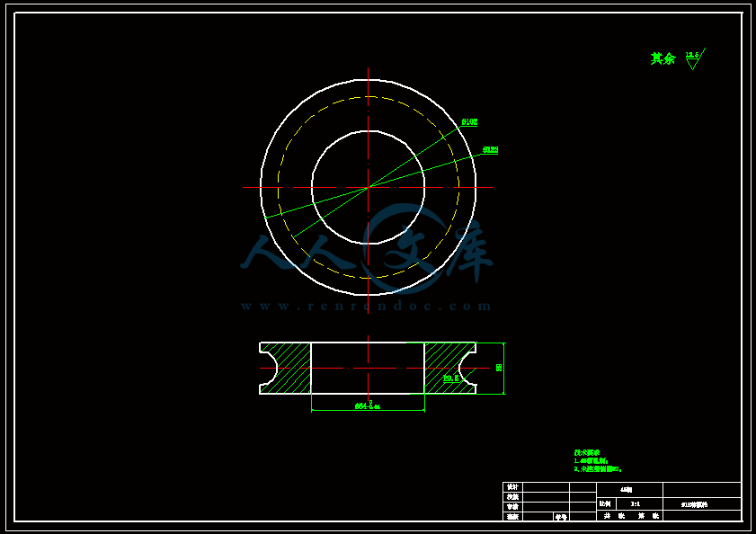Select the vertical height dimension text on the right of the section
Screen dimensions: 756x534
pos(499,368)
